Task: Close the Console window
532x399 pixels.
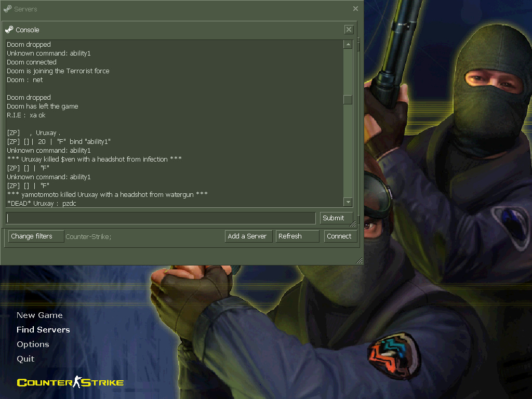Action: click(349, 30)
